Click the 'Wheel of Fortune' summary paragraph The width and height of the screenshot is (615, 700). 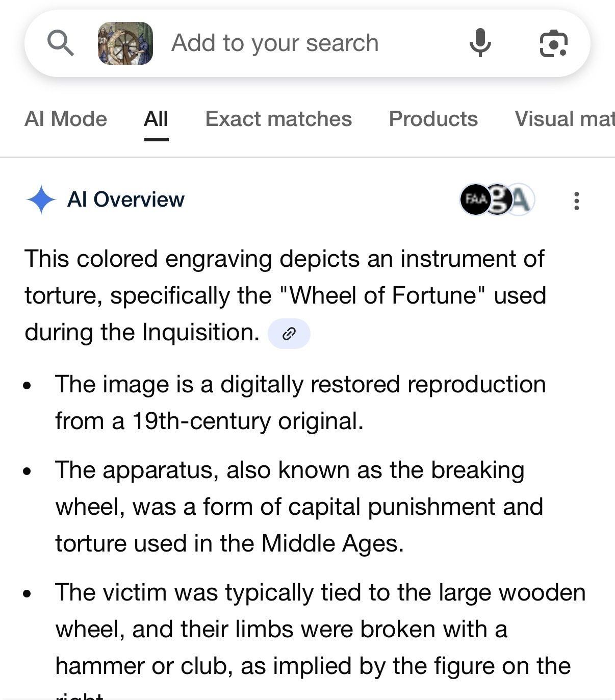(286, 295)
